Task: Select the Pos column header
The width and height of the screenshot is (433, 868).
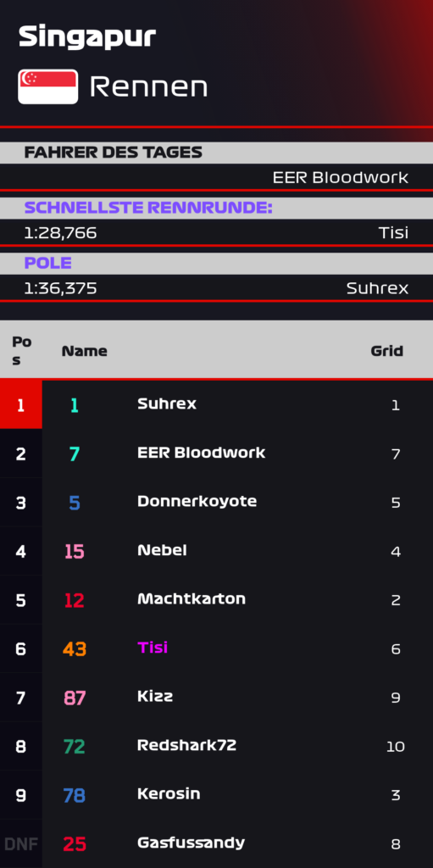Action: (x=21, y=351)
